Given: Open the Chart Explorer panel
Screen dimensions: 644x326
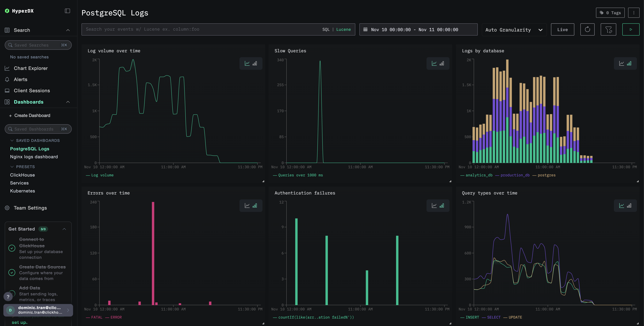Looking at the screenshot, I should click(31, 68).
